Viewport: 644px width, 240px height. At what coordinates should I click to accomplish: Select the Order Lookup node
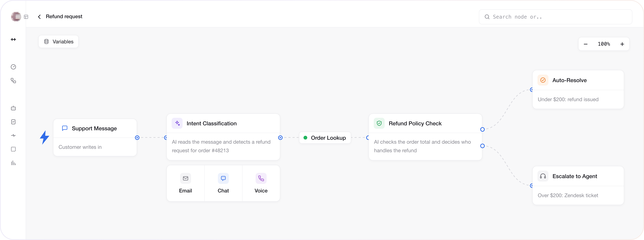(325, 138)
